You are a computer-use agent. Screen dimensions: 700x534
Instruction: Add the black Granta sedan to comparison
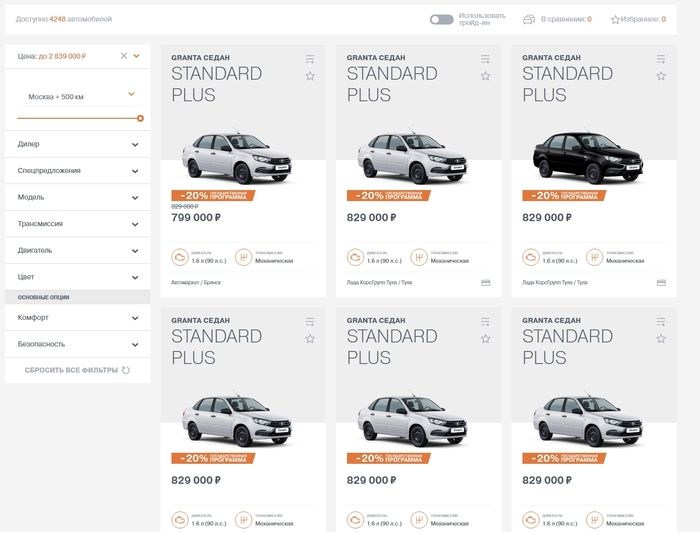point(661,59)
